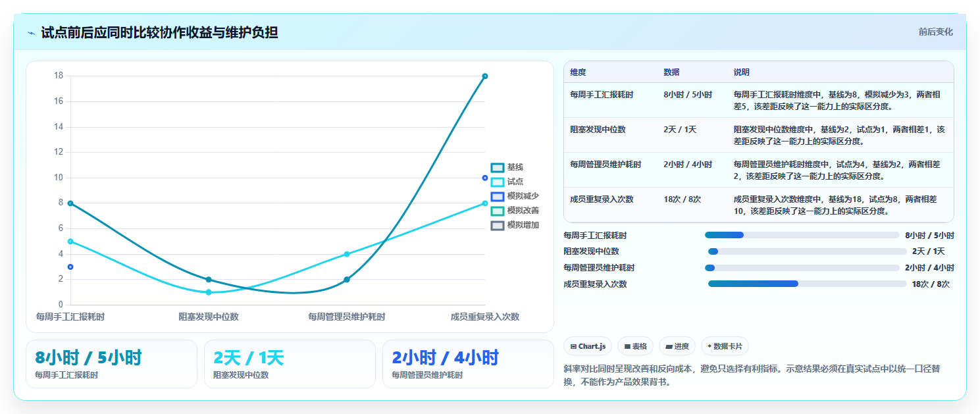
Task: Click the blue point at value 3
Action: 70,267
